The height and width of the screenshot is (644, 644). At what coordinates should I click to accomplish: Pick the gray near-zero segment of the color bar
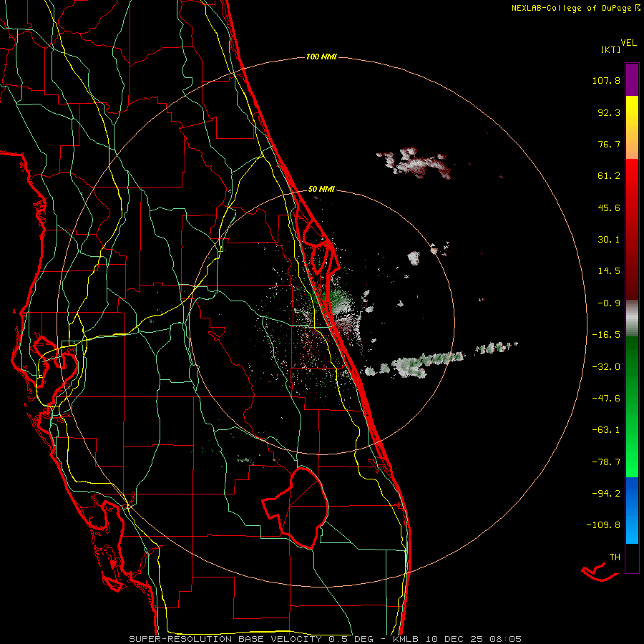[632, 318]
